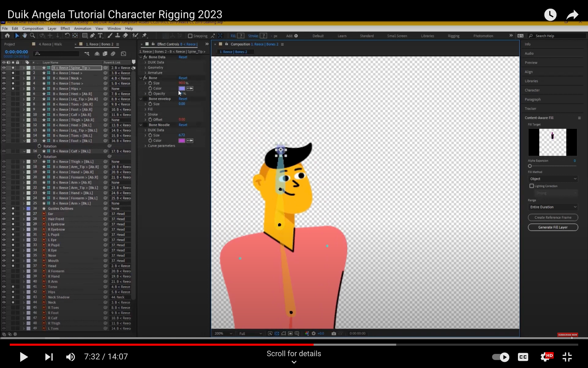Hide the Guides Outlines layer

[4, 208]
